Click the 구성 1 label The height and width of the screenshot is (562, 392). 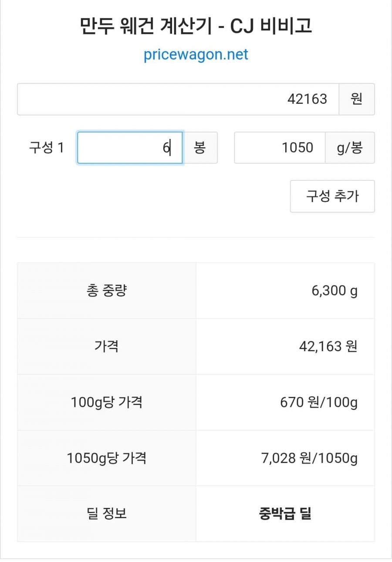tap(47, 148)
